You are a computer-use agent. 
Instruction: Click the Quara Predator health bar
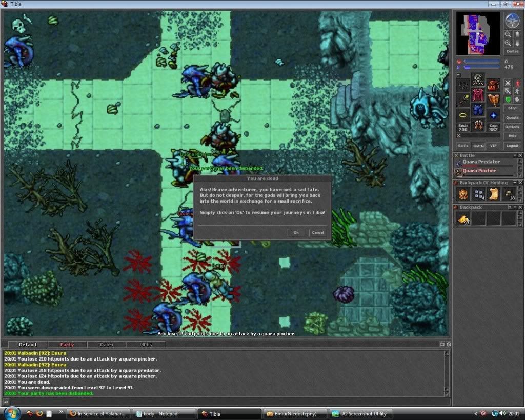[x=488, y=166]
